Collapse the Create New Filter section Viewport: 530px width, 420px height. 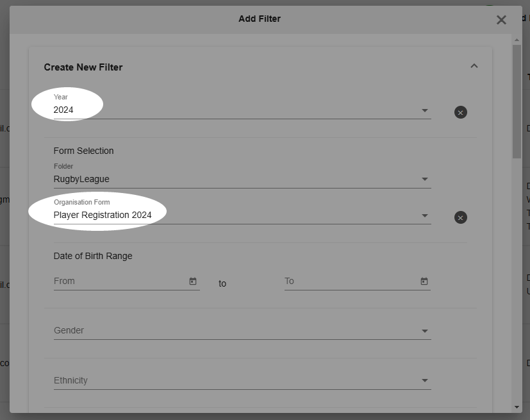(474, 66)
